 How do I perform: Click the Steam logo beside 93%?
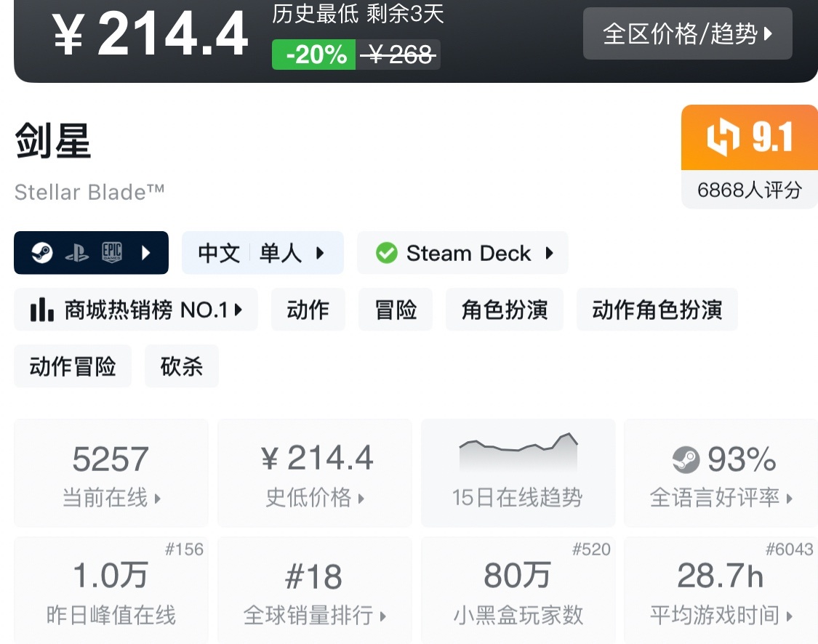[685, 459]
